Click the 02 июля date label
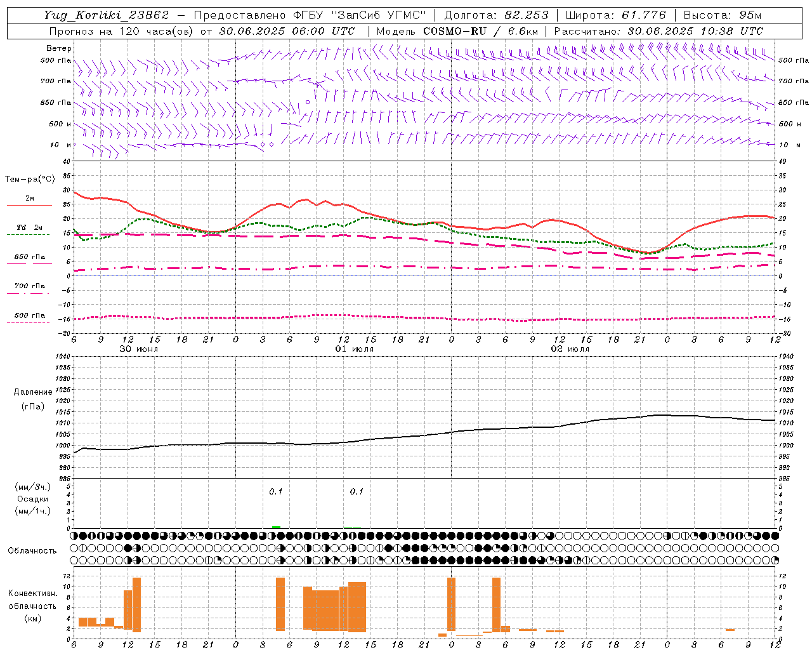This screenshot has width=812, height=650. [x=570, y=349]
